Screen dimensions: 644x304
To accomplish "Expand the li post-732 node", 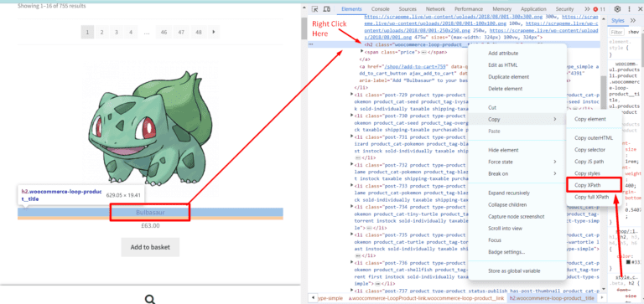I will coord(351,165).
